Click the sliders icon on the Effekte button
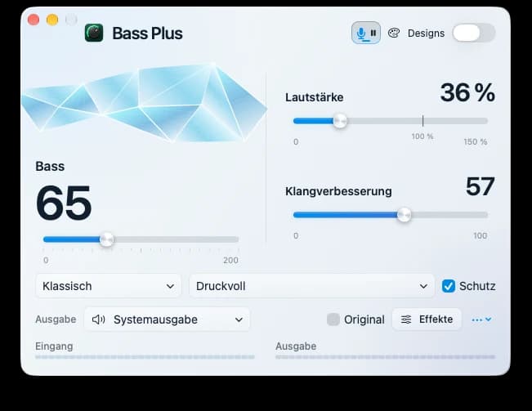The image size is (532, 411). tap(406, 319)
